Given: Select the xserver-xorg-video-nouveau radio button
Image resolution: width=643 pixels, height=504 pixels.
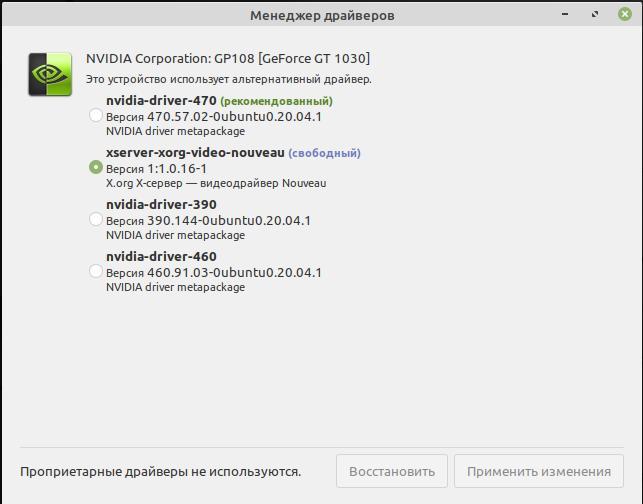Looking at the screenshot, I should point(96,168).
